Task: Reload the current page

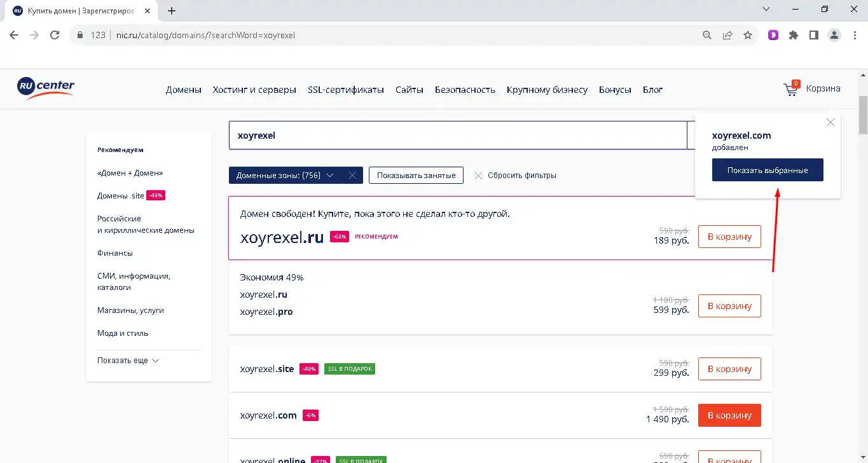Action: [55, 35]
